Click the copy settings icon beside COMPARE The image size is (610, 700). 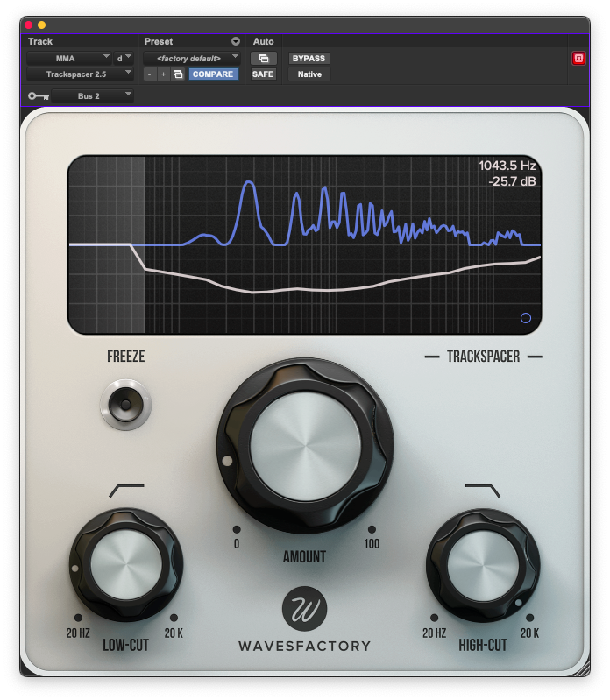[178, 74]
